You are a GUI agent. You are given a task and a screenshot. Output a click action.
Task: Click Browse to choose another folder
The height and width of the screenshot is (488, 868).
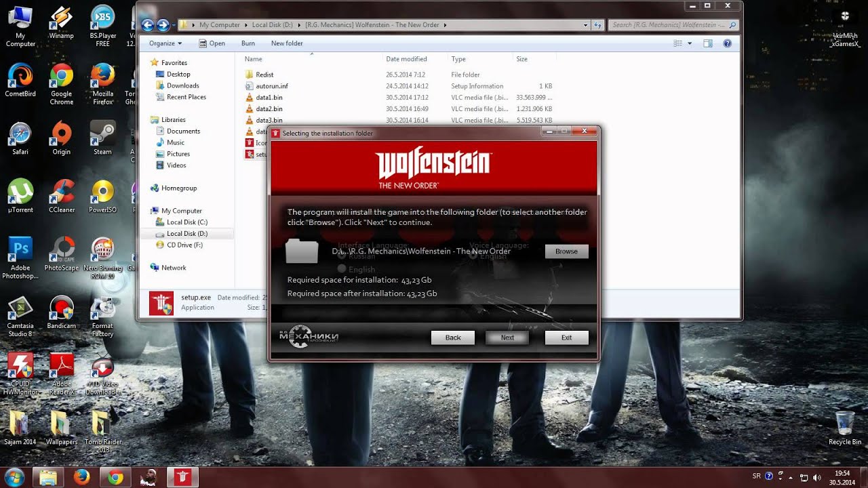566,251
